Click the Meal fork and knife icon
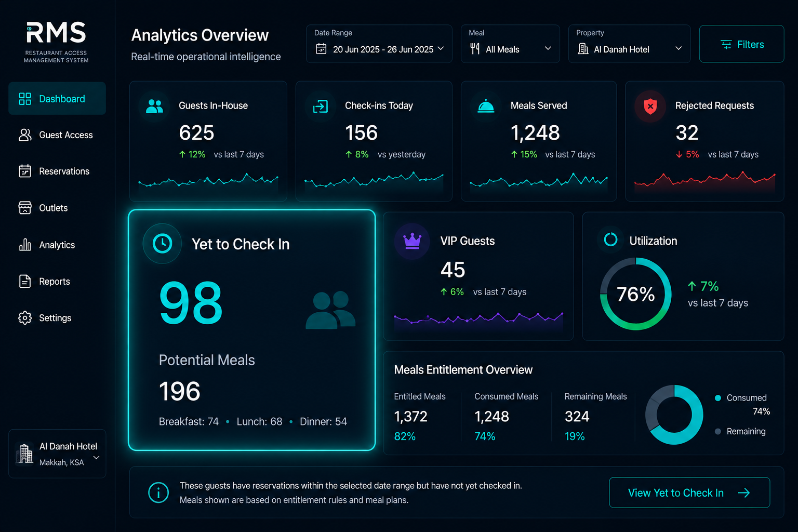 coord(475,49)
